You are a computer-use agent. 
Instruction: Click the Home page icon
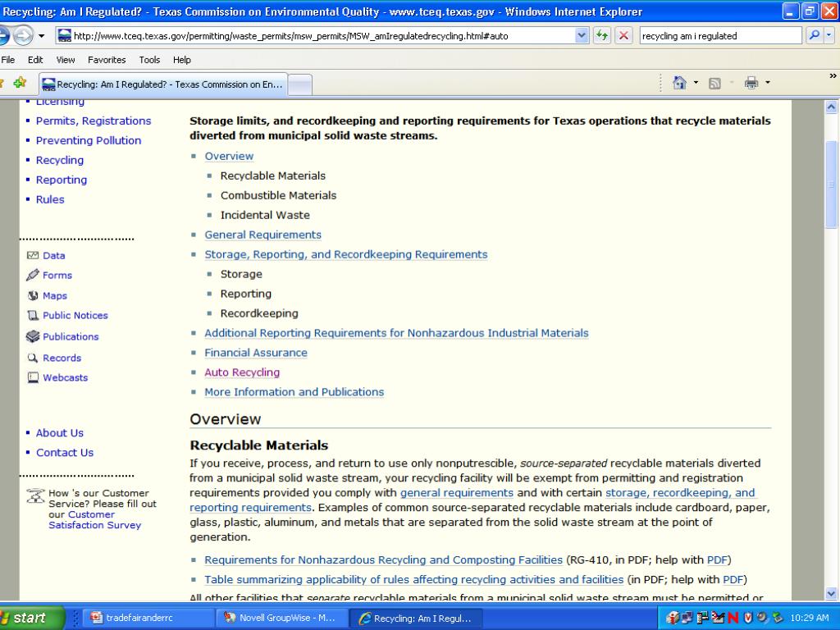point(679,83)
